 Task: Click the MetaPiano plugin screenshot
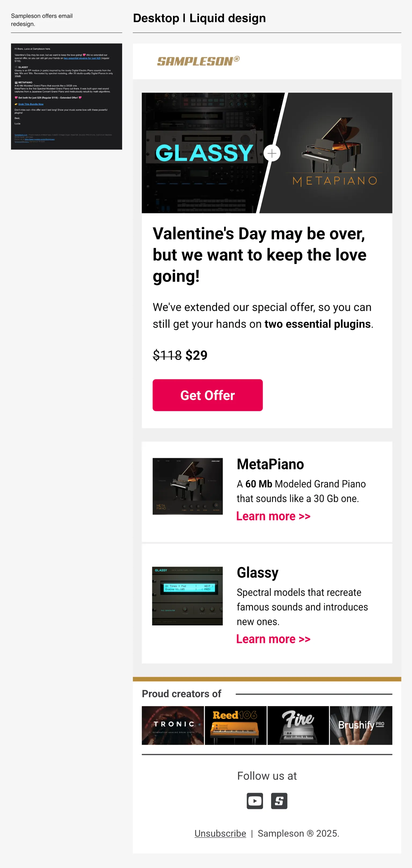[x=188, y=486]
